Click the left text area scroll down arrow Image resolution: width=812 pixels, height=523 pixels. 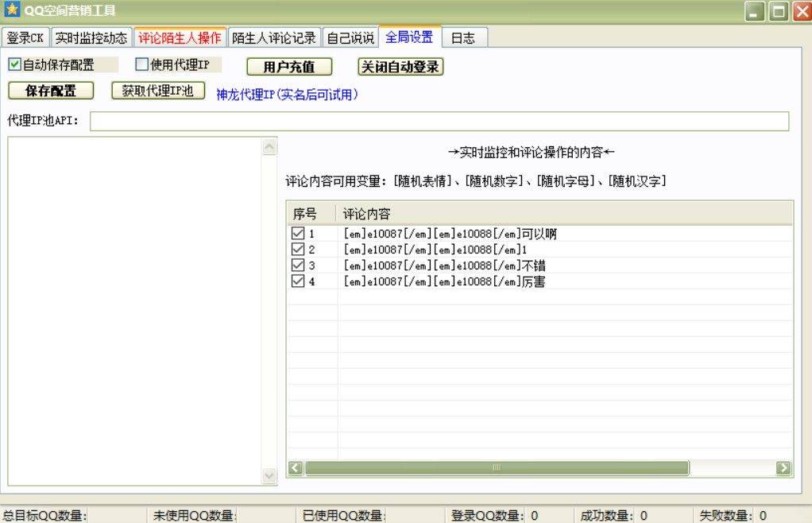(269, 475)
